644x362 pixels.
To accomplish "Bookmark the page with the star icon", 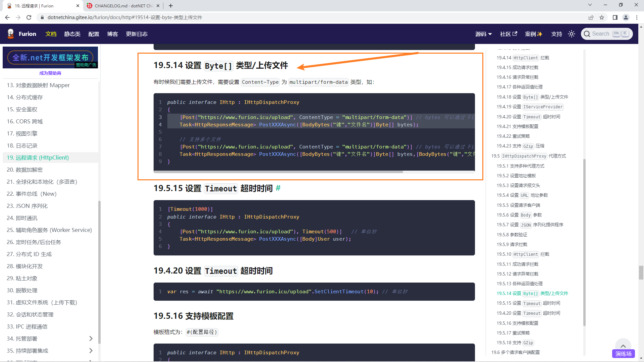I will [602, 17].
